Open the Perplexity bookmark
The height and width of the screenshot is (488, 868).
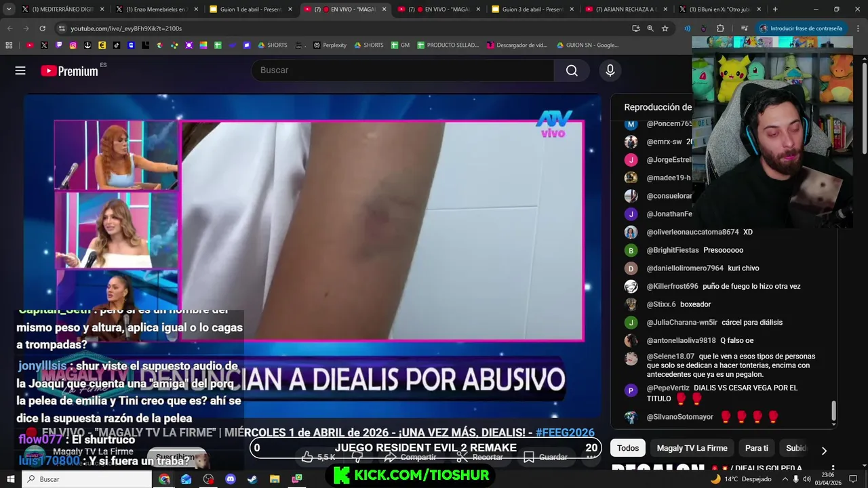pyautogui.click(x=330, y=45)
